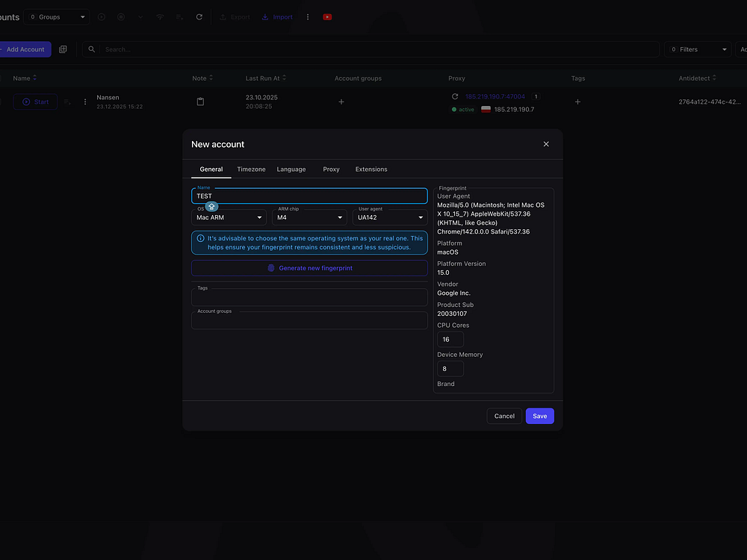Sort accounts by Name column
This screenshot has height=560, width=747.
[25, 78]
